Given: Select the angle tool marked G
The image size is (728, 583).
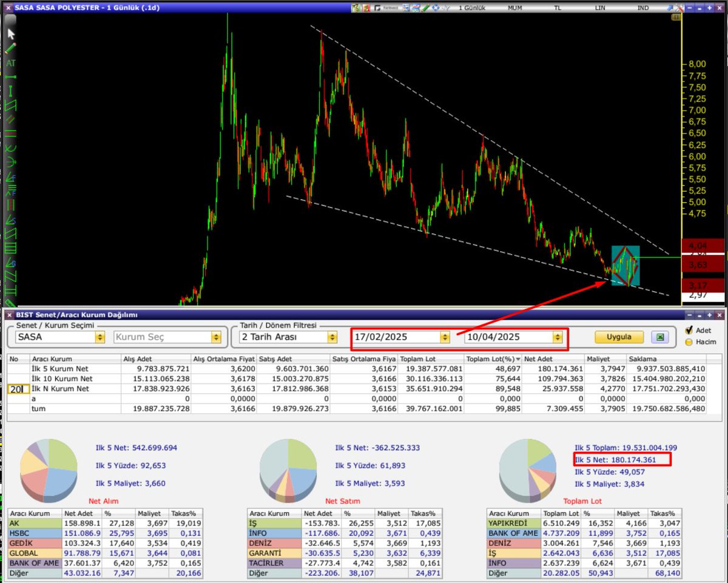Looking at the screenshot, I should point(10,262).
